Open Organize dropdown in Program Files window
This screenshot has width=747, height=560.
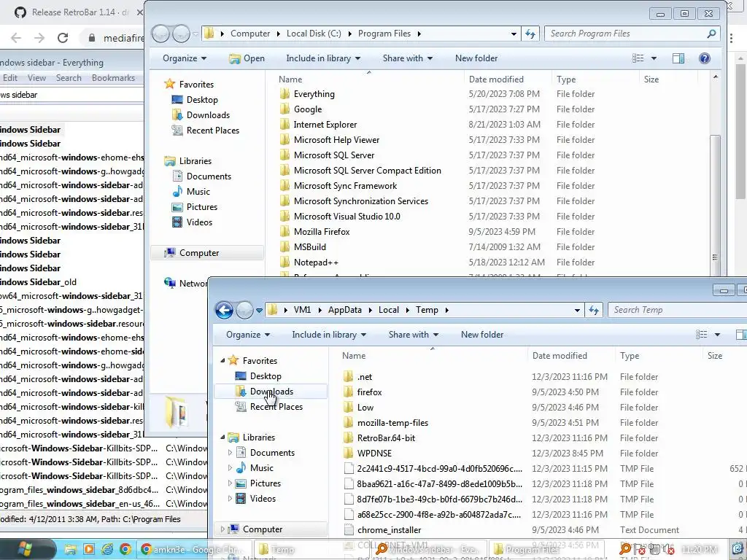coord(185,58)
